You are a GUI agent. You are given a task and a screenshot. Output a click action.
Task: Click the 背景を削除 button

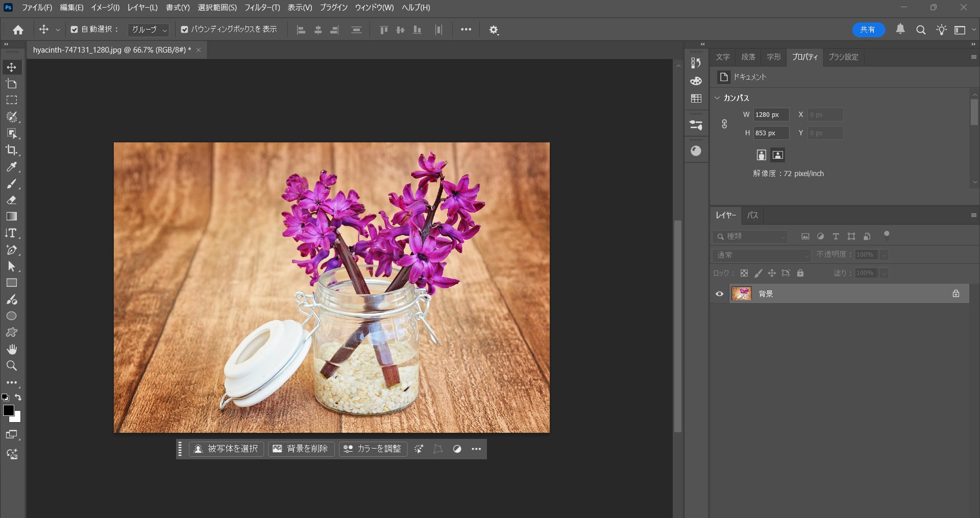click(x=301, y=449)
